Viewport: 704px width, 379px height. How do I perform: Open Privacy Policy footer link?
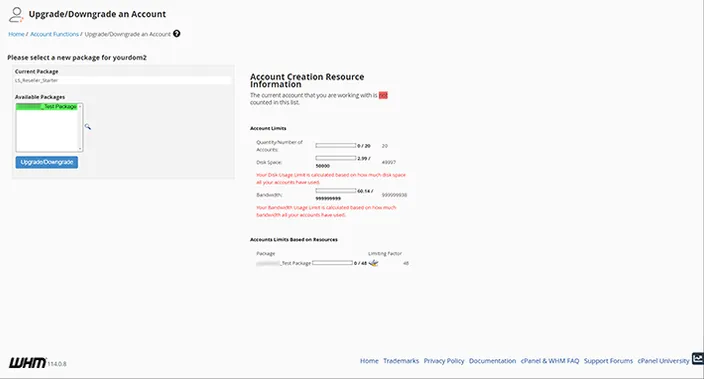444,361
